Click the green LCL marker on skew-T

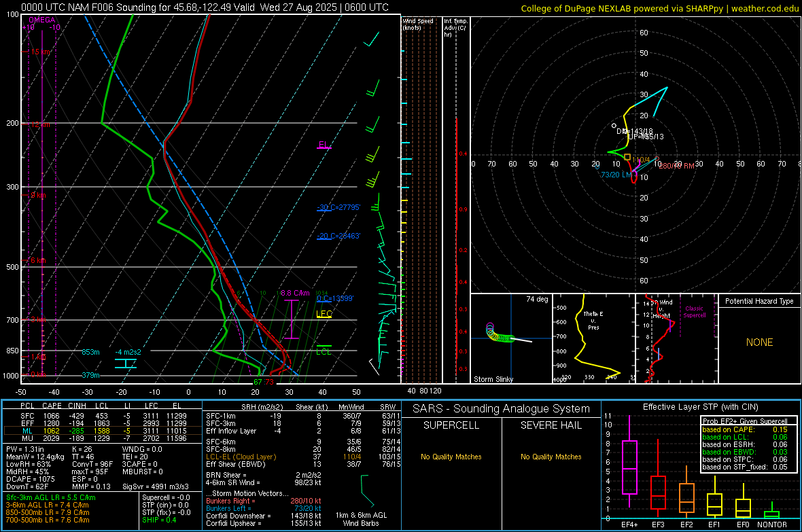pyautogui.click(x=324, y=351)
